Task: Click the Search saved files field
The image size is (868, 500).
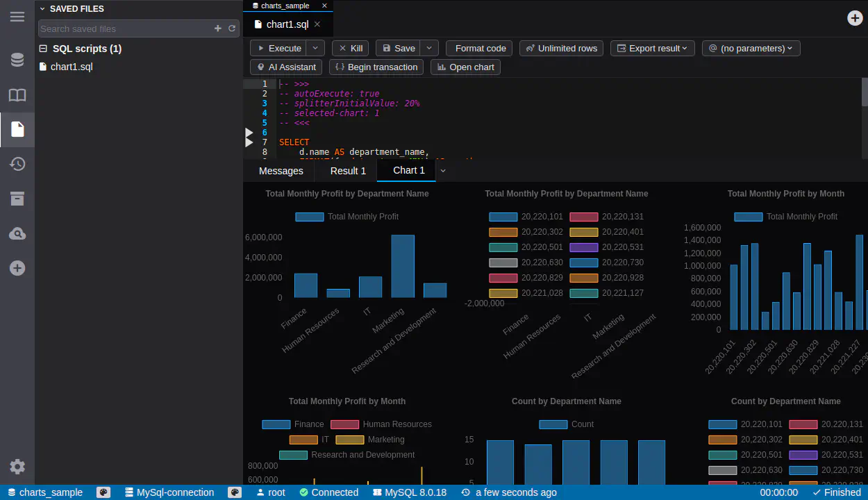Action: (125, 28)
